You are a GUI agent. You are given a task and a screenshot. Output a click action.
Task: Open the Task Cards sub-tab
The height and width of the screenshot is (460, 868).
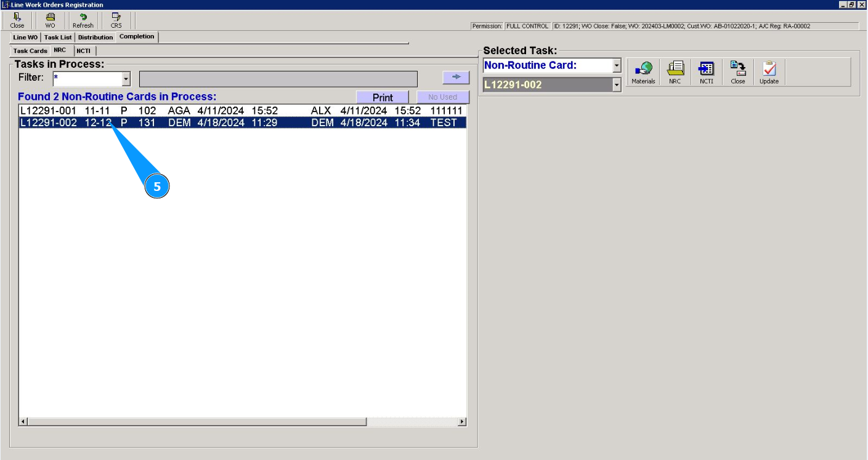[x=30, y=51]
